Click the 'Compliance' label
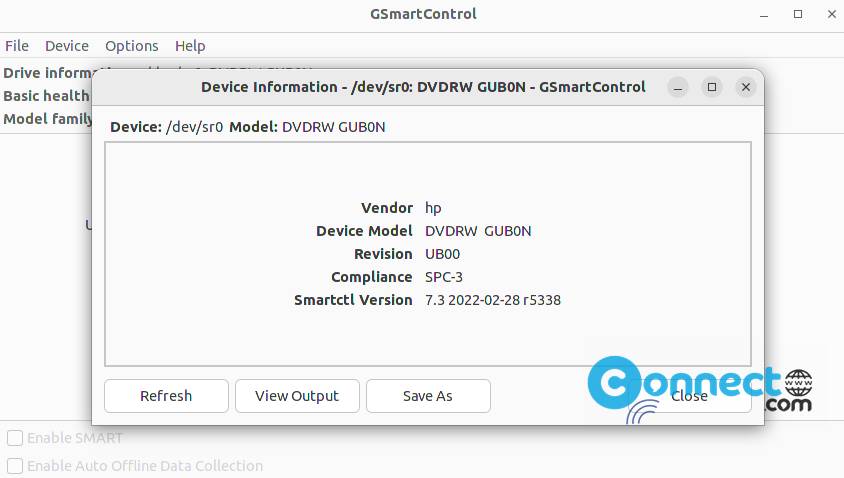 [371, 277]
